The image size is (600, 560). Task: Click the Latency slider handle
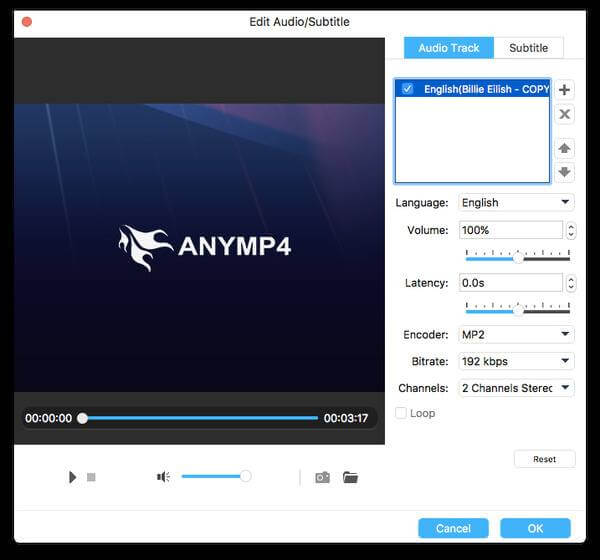point(518,311)
